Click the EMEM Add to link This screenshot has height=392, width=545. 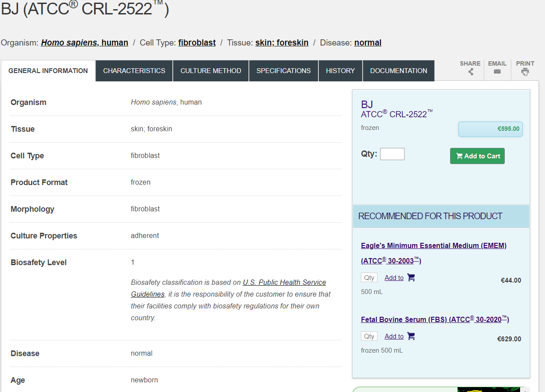click(394, 278)
